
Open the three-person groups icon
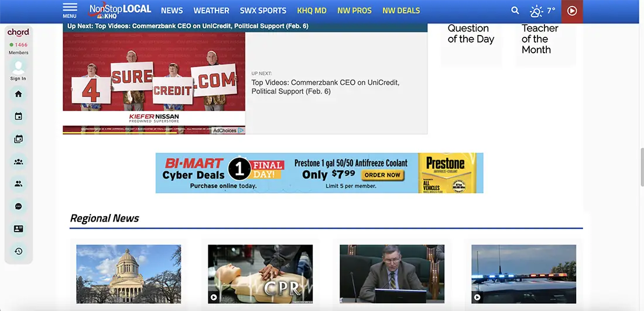tap(19, 162)
